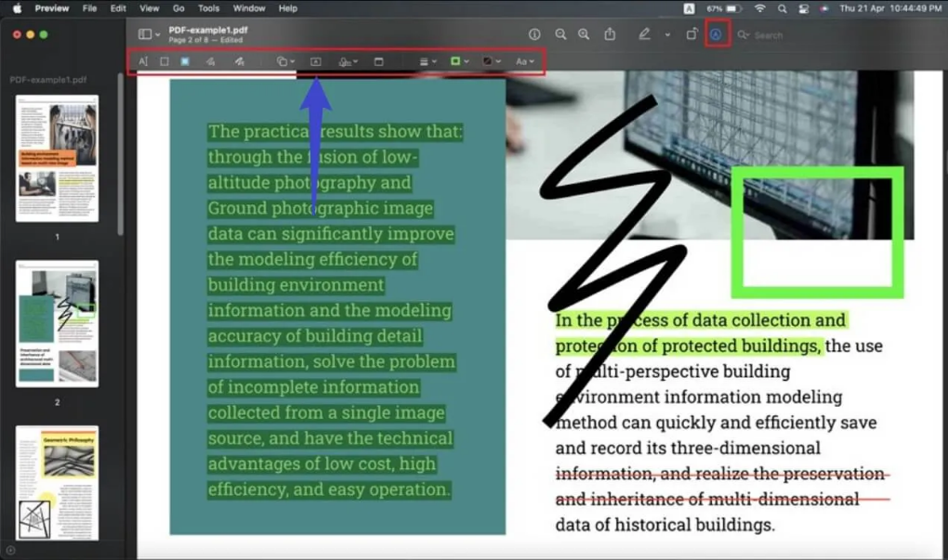Select the Highlight pen icon
Viewport: 948px width, 560px height.
click(644, 34)
